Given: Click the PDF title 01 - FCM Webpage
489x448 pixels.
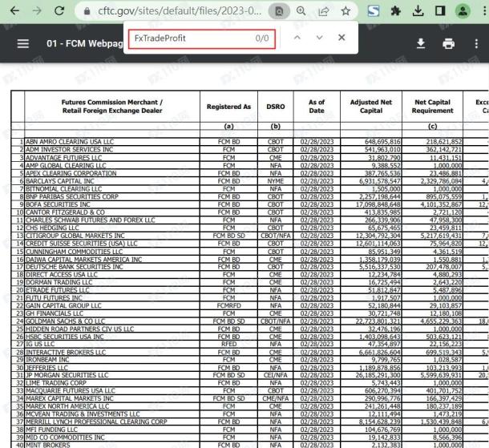Looking at the screenshot, I should (x=85, y=43).
